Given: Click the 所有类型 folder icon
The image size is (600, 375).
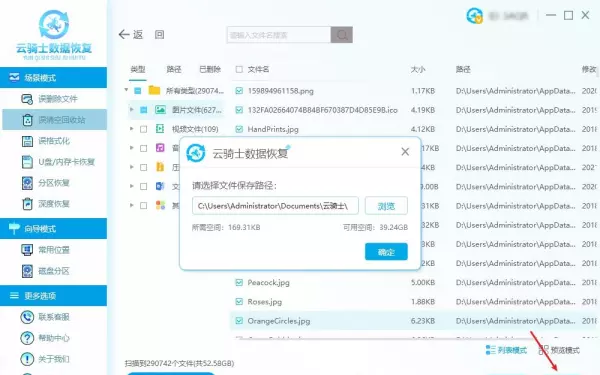Looking at the screenshot, I should [154, 91].
